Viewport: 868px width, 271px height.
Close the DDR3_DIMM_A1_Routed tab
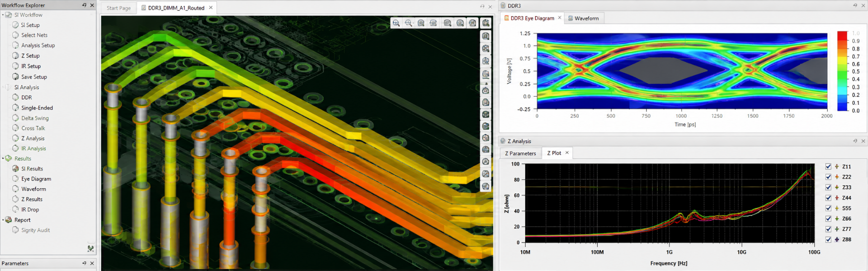point(211,8)
